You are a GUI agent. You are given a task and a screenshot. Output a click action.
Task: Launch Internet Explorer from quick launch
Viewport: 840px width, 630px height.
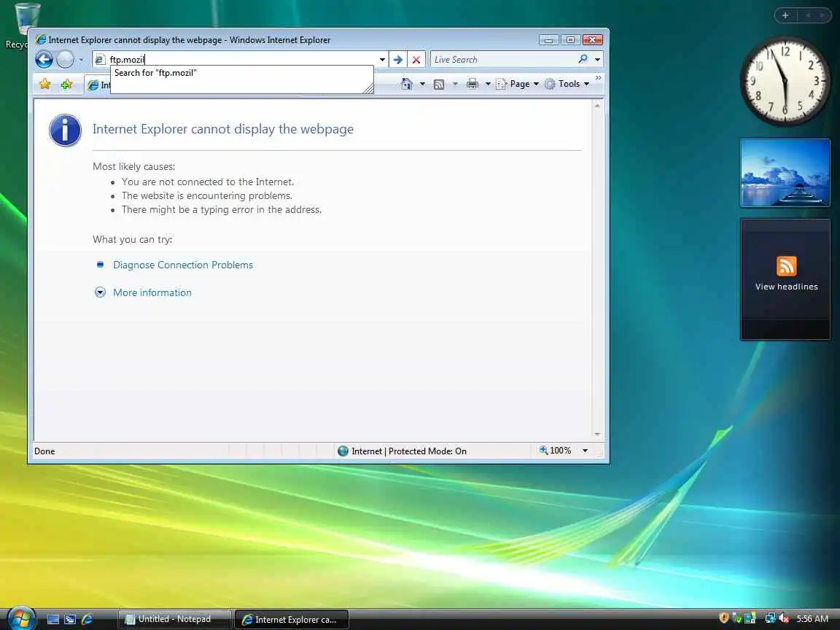(x=87, y=619)
